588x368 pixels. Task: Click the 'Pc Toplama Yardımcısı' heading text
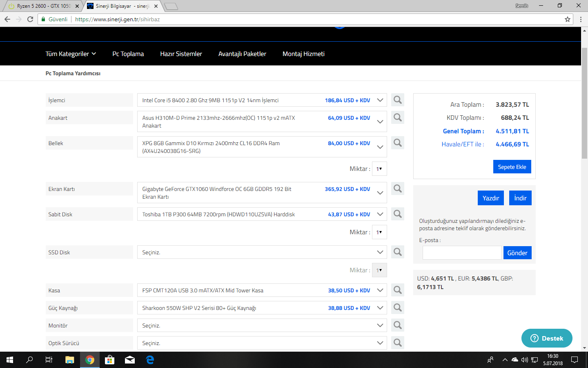tap(73, 73)
